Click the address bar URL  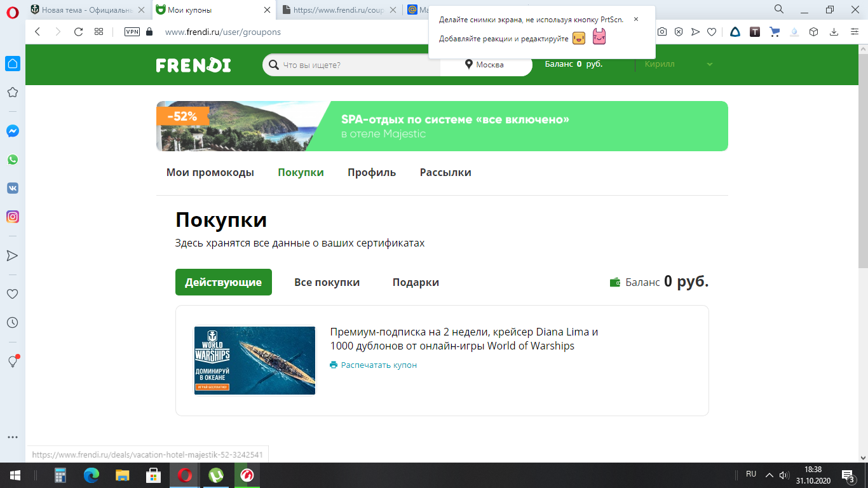tap(222, 32)
